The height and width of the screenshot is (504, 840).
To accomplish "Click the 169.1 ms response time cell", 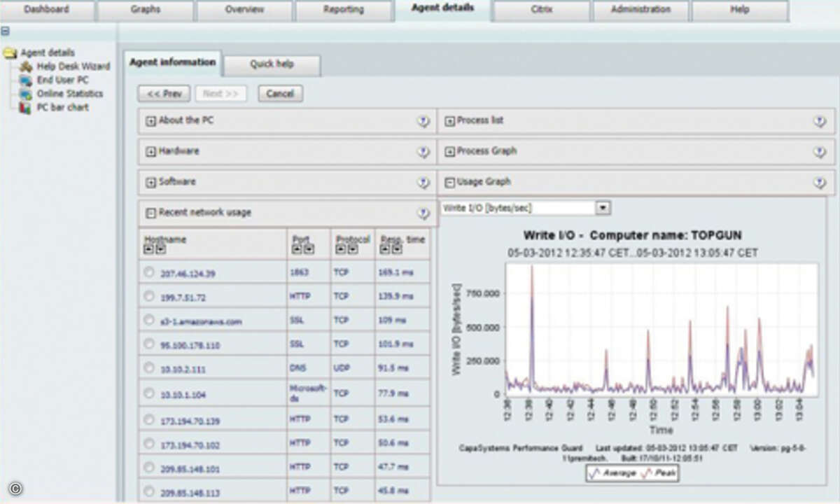I will click(402, 273).
